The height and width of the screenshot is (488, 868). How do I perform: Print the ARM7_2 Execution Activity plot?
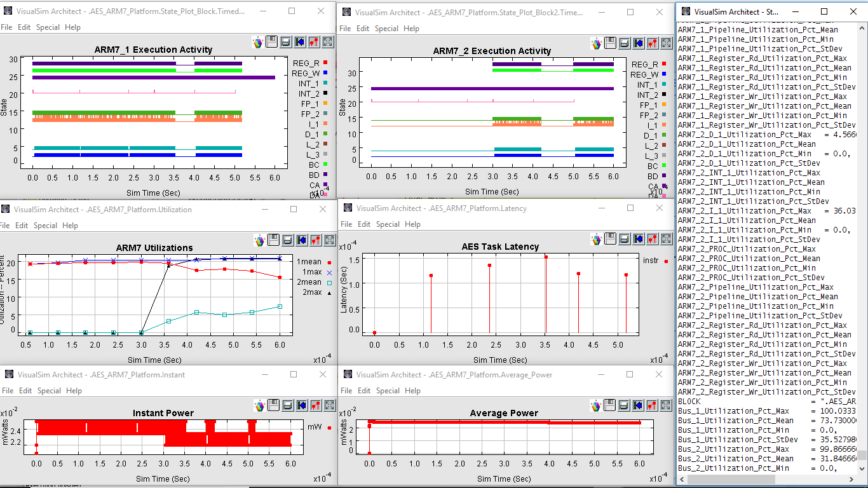[624, 43]
